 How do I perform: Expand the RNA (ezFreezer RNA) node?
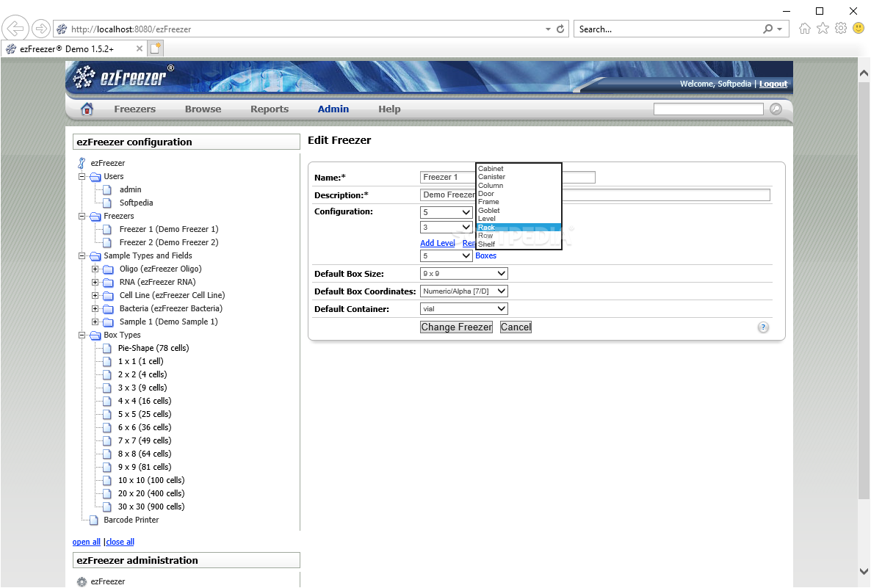point(95,282)
